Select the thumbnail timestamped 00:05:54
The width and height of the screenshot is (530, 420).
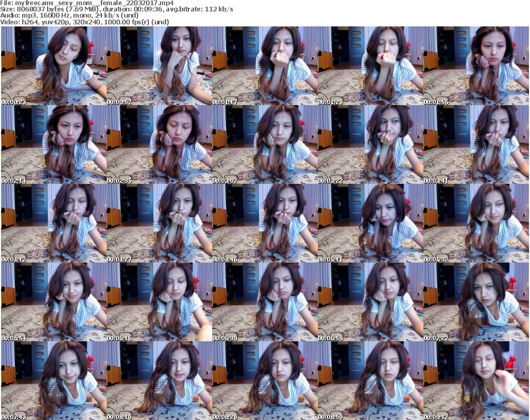click(x=54, y=302)
